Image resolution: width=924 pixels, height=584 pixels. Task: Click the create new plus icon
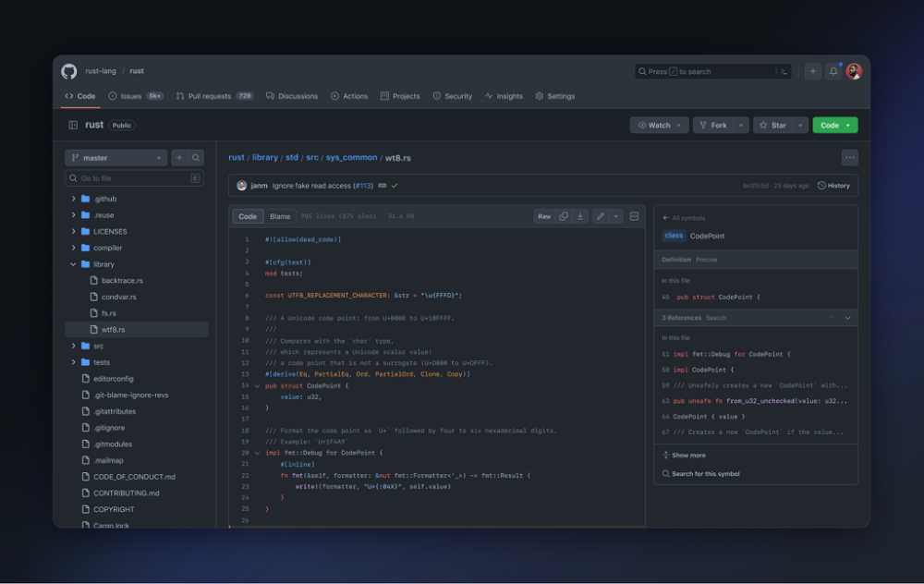pyautogui.click(x=811, y=70)
